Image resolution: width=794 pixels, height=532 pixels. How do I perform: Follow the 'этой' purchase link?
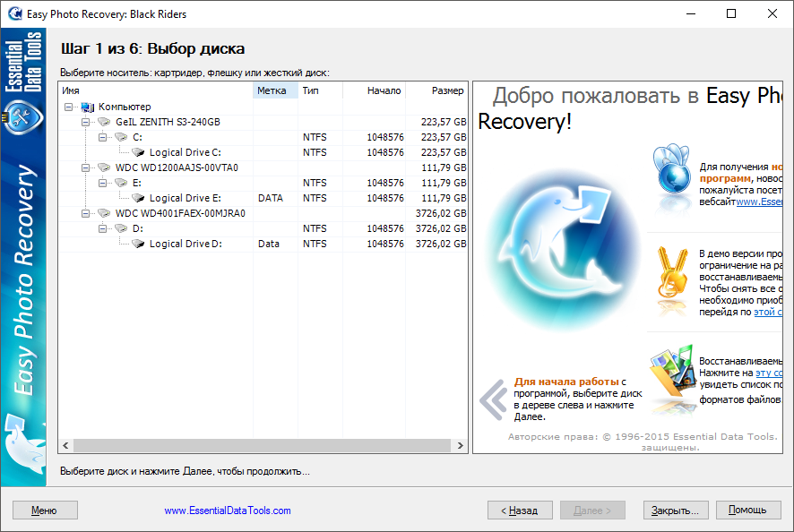click(x=768, y=313)
